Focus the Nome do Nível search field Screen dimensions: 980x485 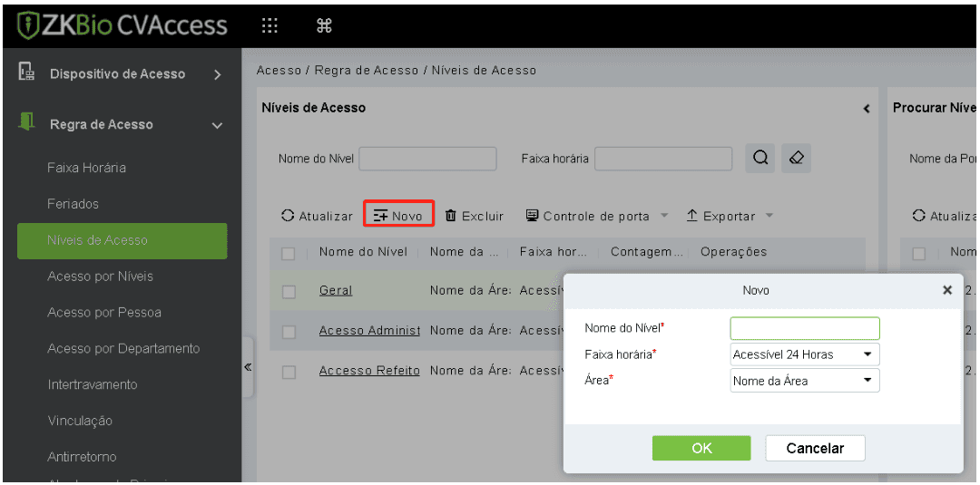pos(427,160)
